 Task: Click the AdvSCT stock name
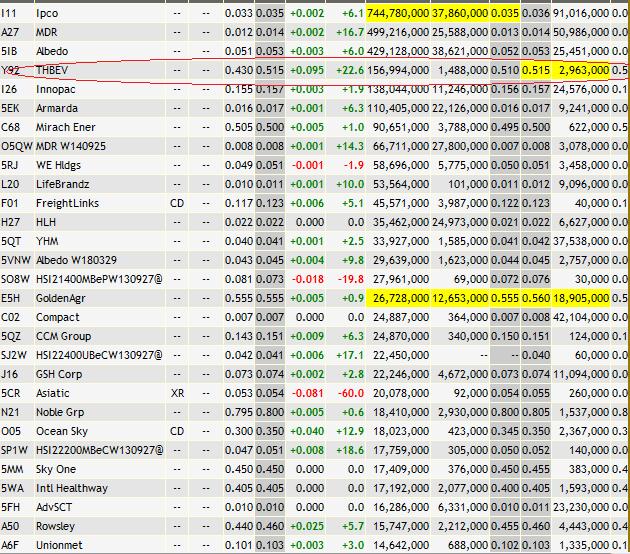(54, 507)
